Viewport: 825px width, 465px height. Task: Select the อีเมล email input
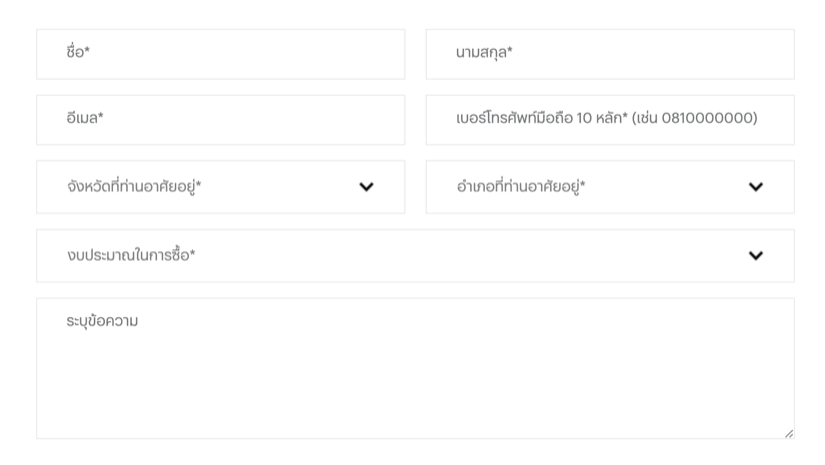(x=220, y=120)
